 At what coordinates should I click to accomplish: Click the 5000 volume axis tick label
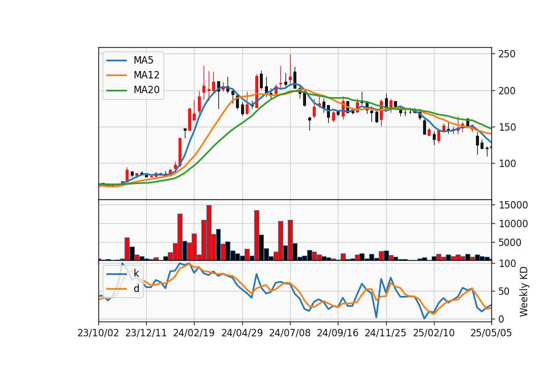pos(510,243)
